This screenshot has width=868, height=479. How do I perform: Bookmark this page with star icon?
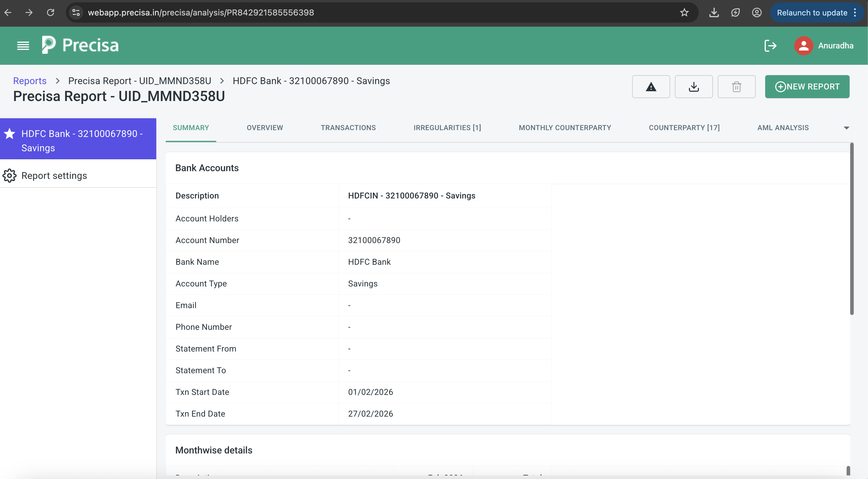684,12
